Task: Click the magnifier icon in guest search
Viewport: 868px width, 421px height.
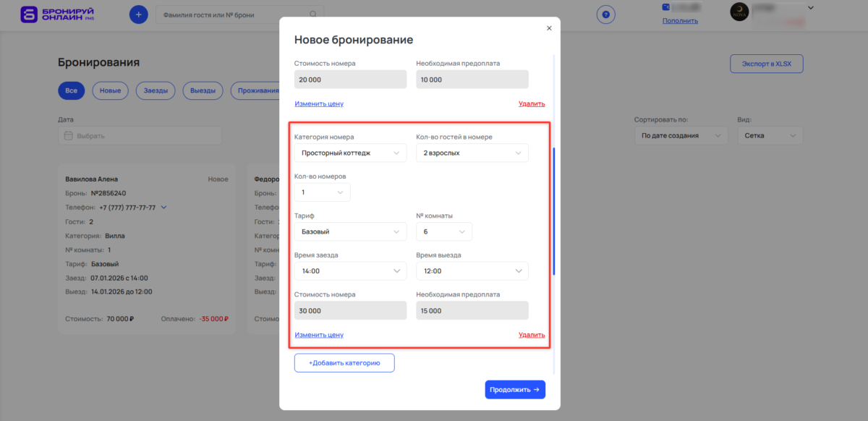Action: point(313,14)
